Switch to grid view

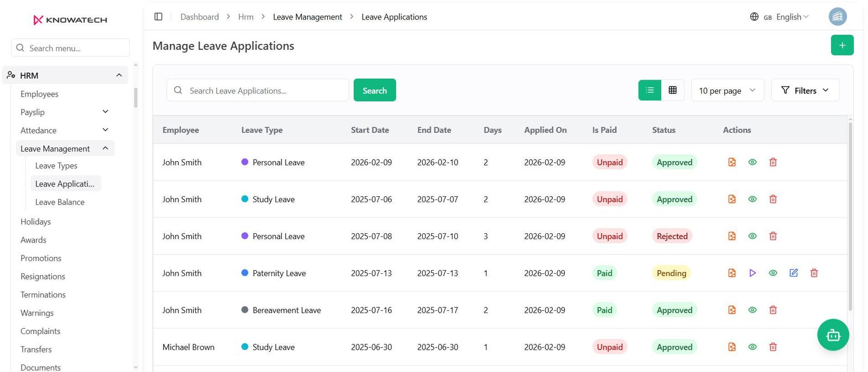click(x=673, y=90)
